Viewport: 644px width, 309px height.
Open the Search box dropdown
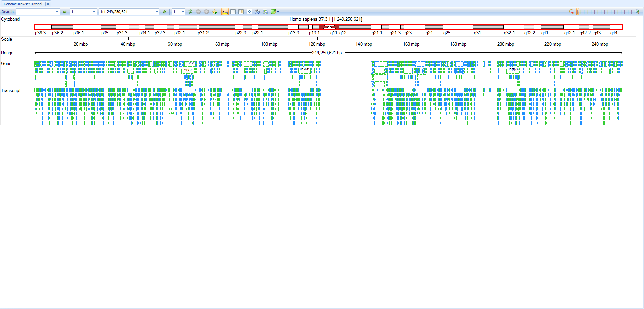pos(57,12)
